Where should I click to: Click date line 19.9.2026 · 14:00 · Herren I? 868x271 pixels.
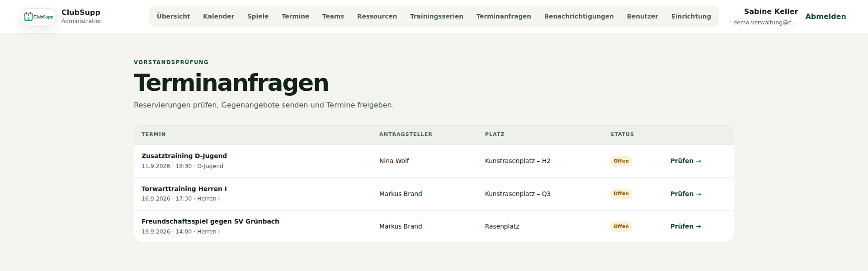click(180, 232)
